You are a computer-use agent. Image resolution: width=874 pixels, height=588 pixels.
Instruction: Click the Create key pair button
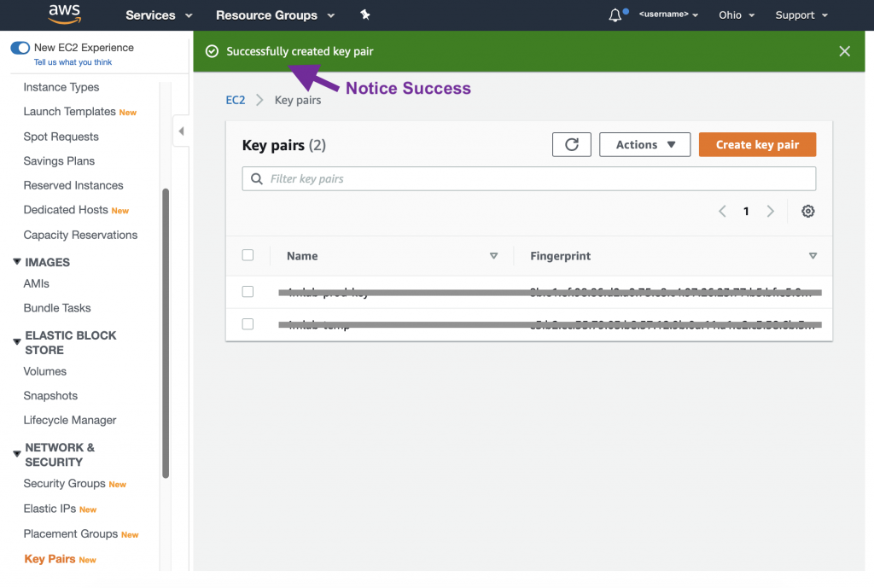[x=757, y=145]
